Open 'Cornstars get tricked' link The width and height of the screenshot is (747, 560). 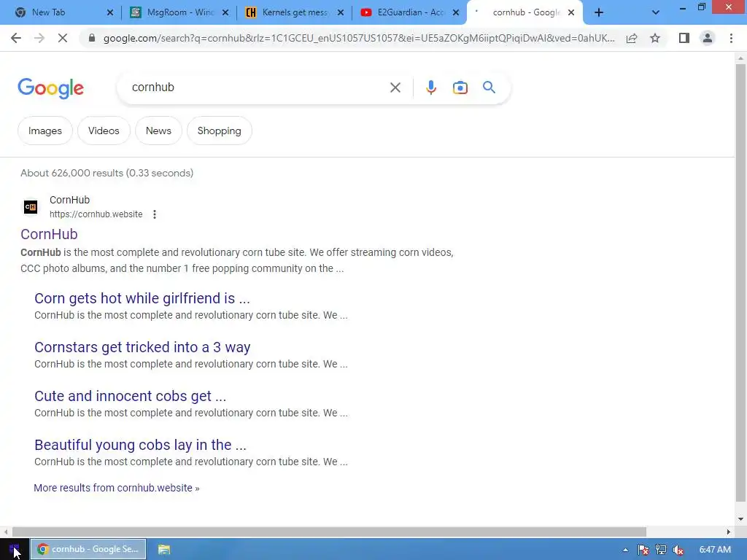(142, 348)
